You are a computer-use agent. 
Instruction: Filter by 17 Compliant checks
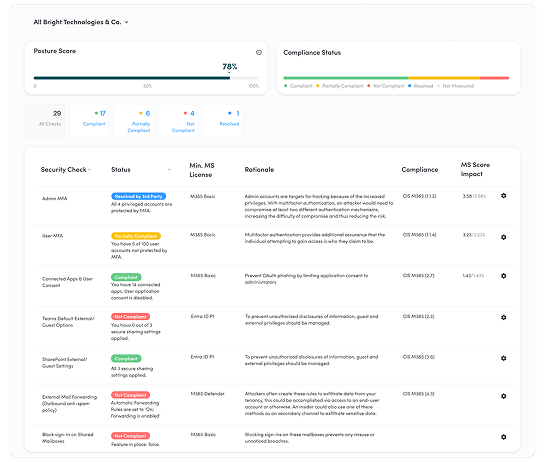89,121
